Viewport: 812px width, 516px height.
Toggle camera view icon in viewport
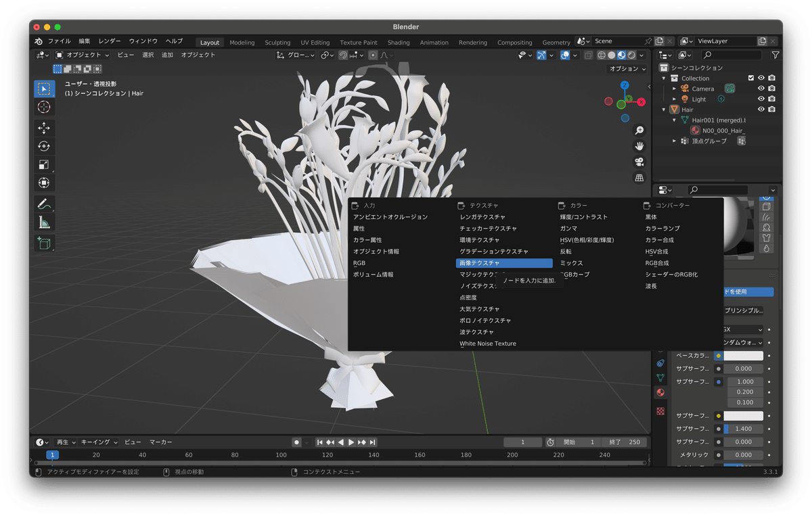pos(639,162)
